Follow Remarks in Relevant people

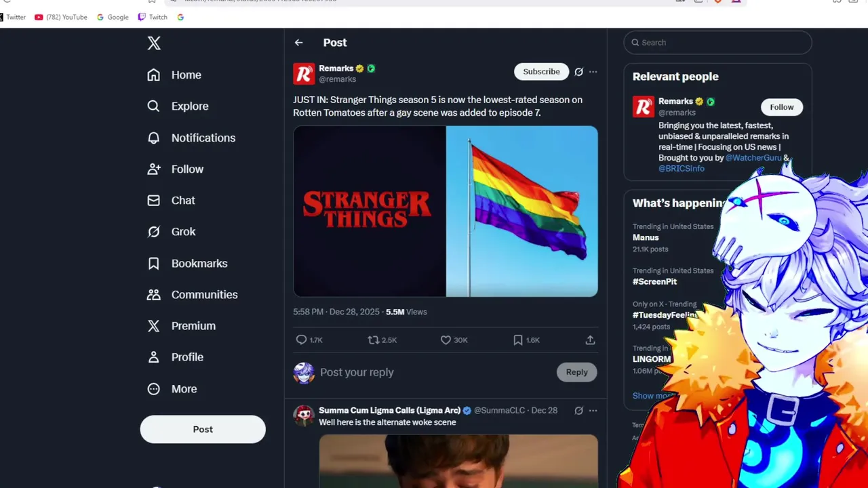tap(781, 107)
